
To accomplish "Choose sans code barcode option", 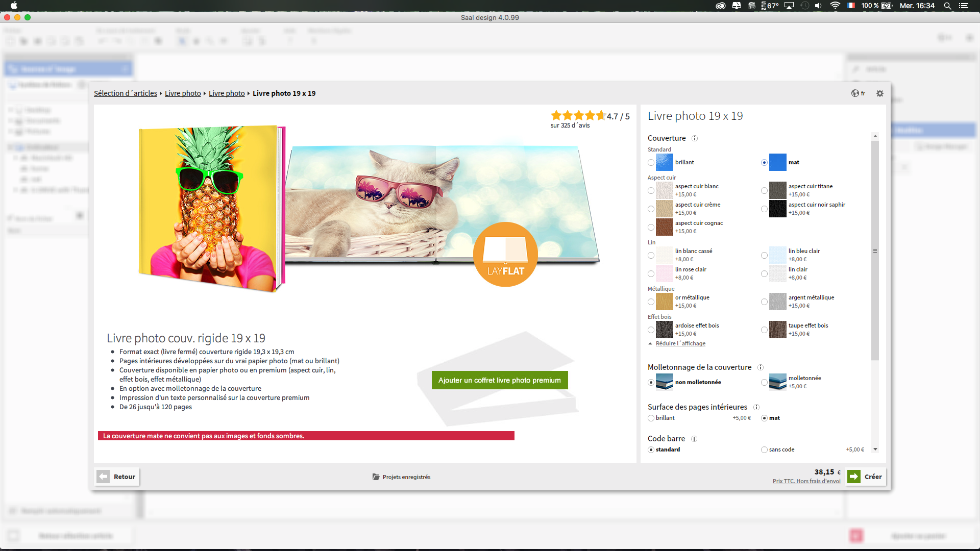I will point(764,449).
